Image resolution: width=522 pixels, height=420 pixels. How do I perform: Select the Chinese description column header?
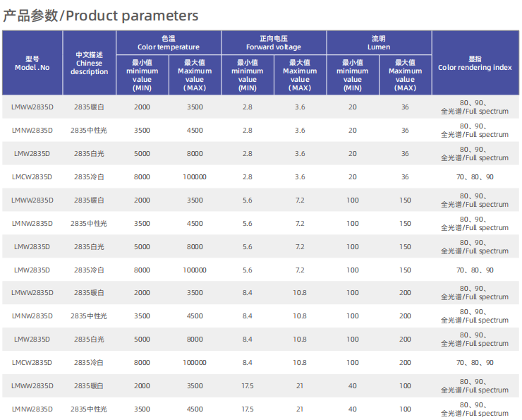[90, 64]
